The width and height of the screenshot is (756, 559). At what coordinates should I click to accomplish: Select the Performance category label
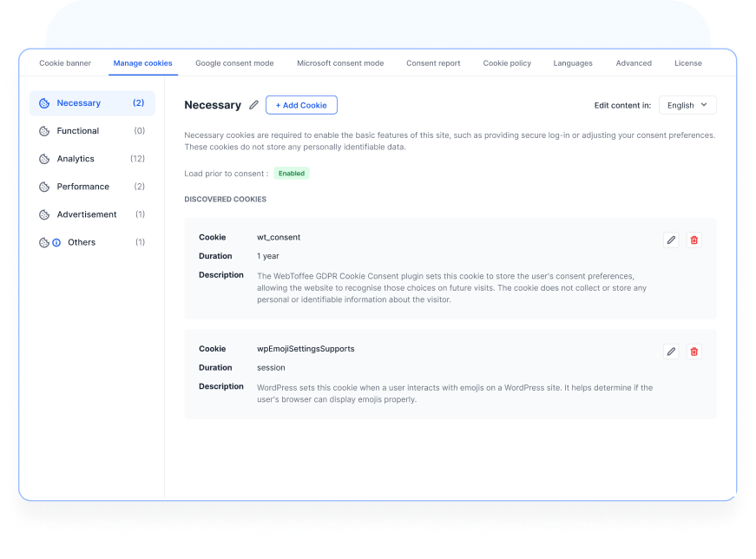point(83,187)
